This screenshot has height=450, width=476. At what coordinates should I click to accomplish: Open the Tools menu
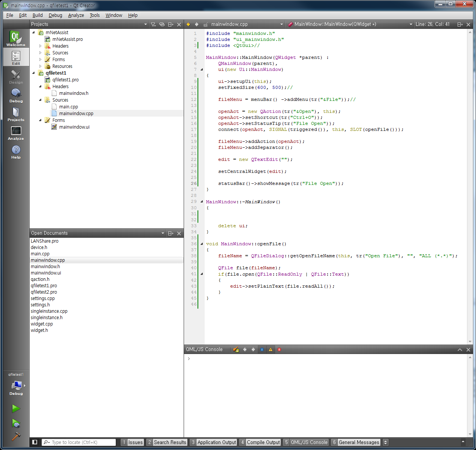(95, 15)
